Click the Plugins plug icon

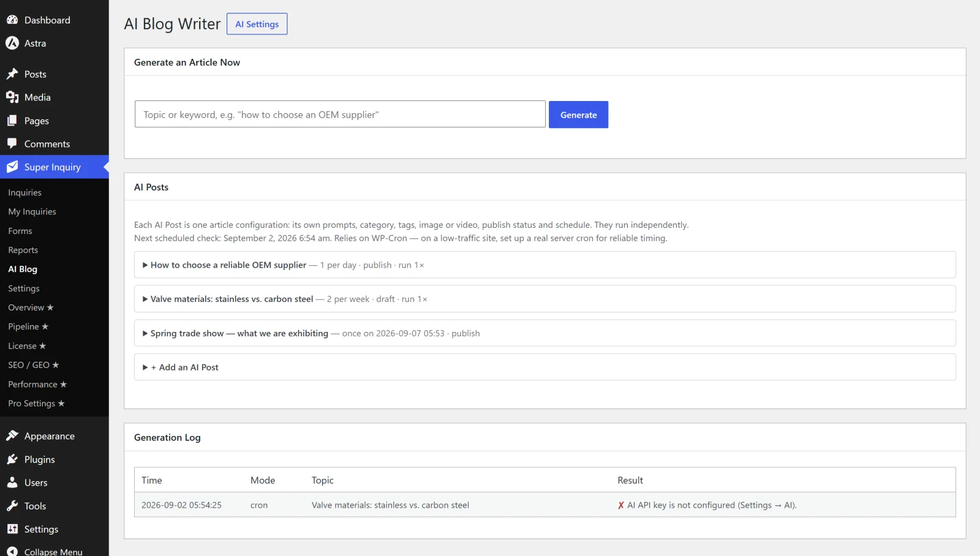(12, 459)
